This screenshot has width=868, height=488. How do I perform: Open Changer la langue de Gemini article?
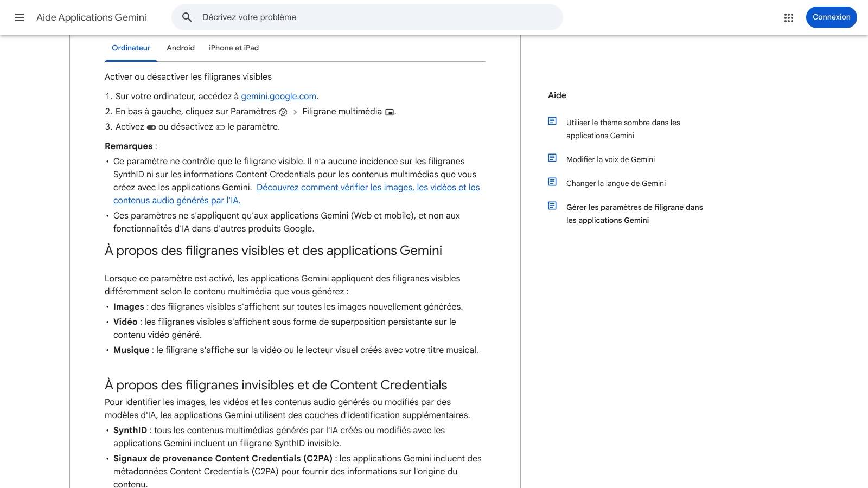(616, 183)
